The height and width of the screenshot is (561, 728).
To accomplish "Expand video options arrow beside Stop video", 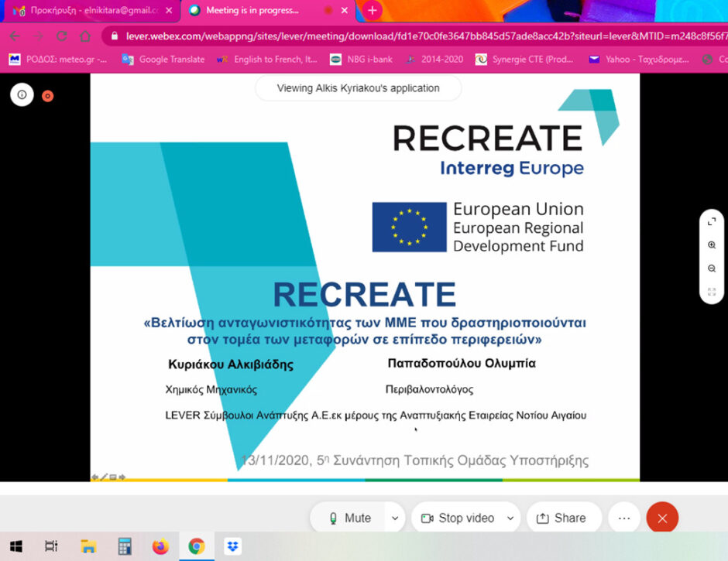I will pos(510,518).
